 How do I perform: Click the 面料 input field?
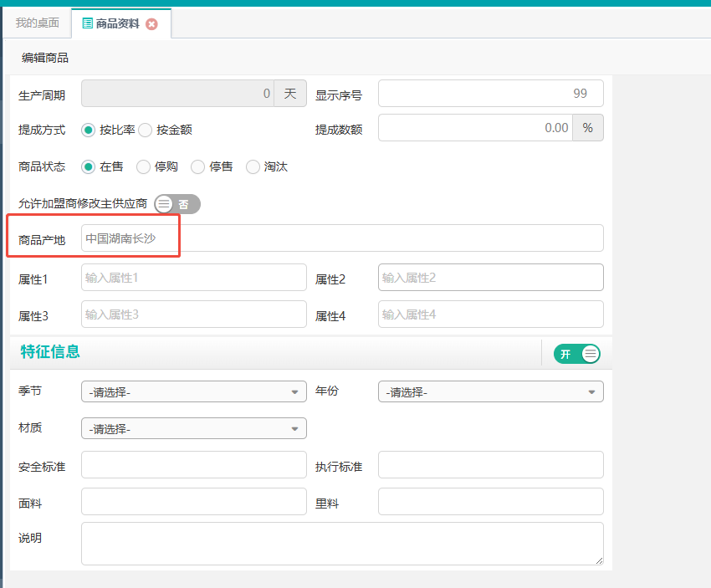point(194,501)
